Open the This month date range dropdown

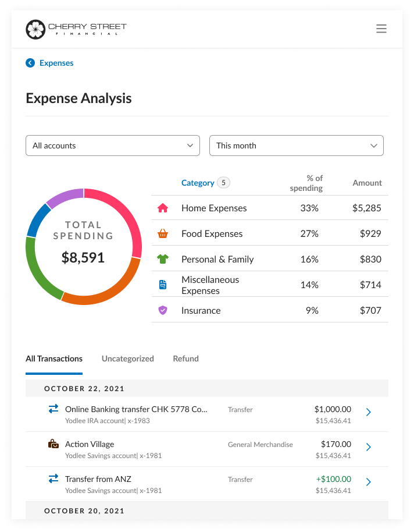(x=297, y=146)
